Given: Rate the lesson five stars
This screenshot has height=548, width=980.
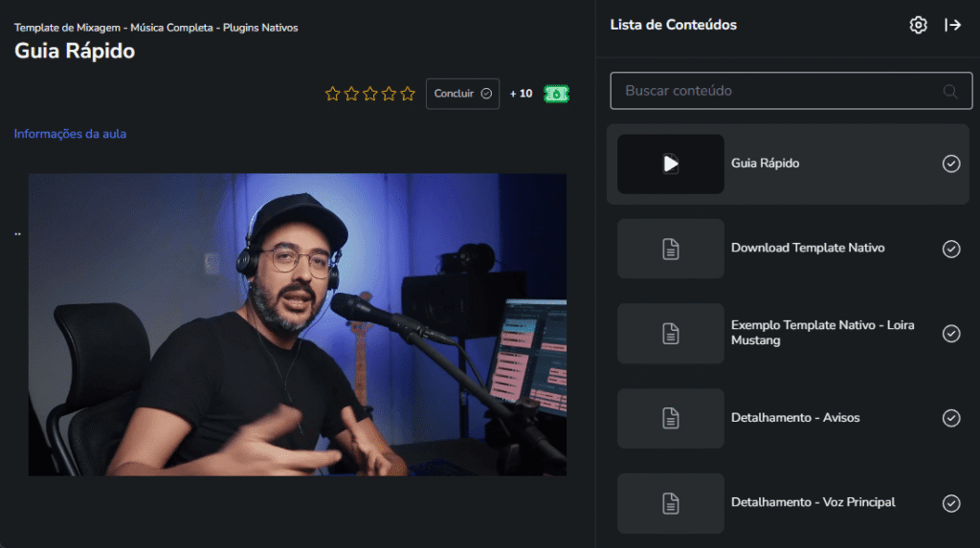Looking at the screenshot, I should coord(408,94).
